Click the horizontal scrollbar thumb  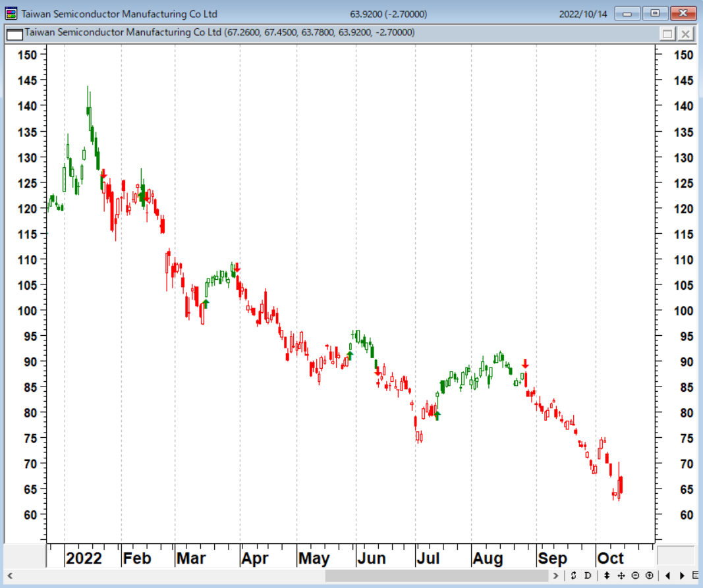coord(436,575)
